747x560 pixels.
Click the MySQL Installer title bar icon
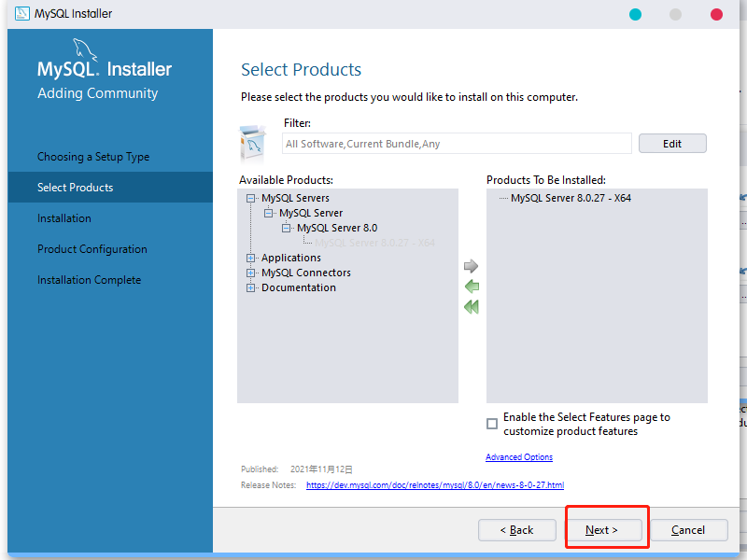pyautogui.click(x=21, y=13)
